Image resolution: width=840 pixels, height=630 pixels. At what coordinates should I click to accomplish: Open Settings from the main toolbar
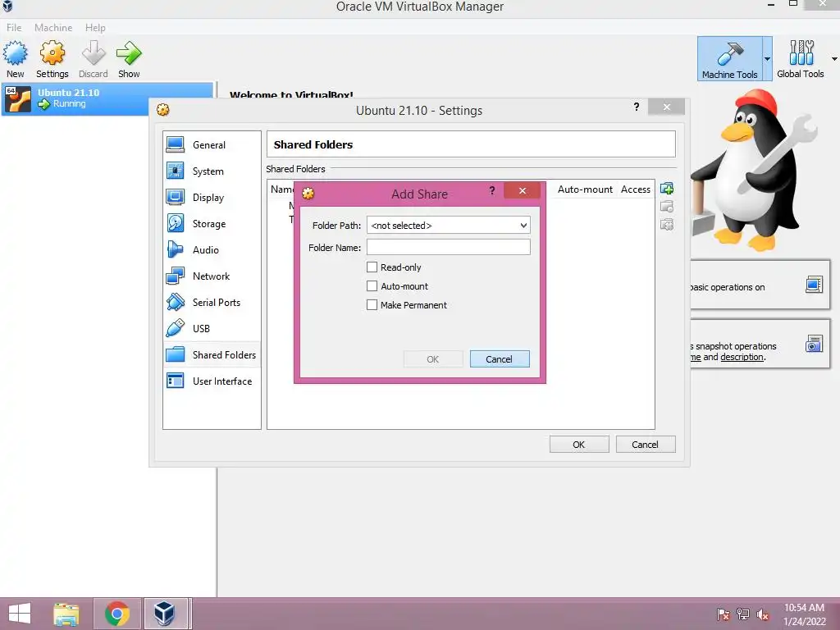[x=52, y=59]
